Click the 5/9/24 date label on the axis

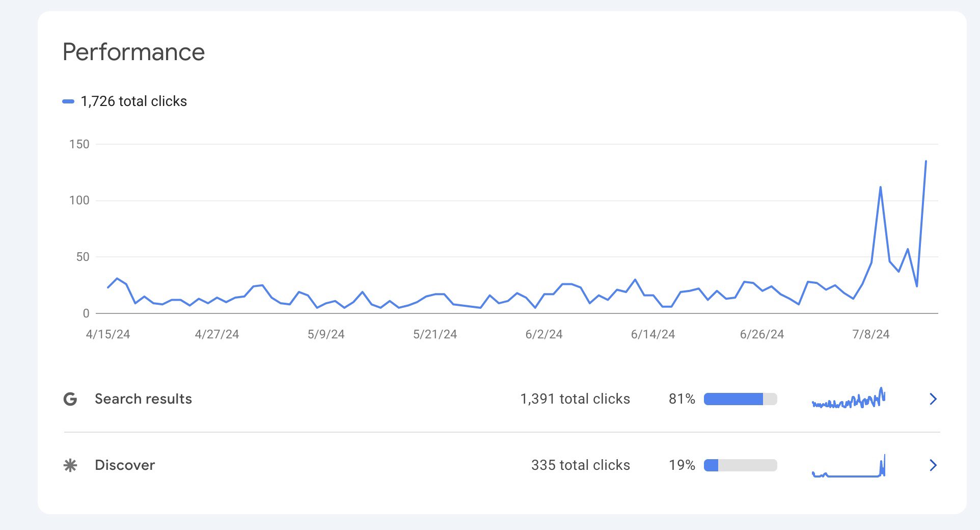click(326, 334)
